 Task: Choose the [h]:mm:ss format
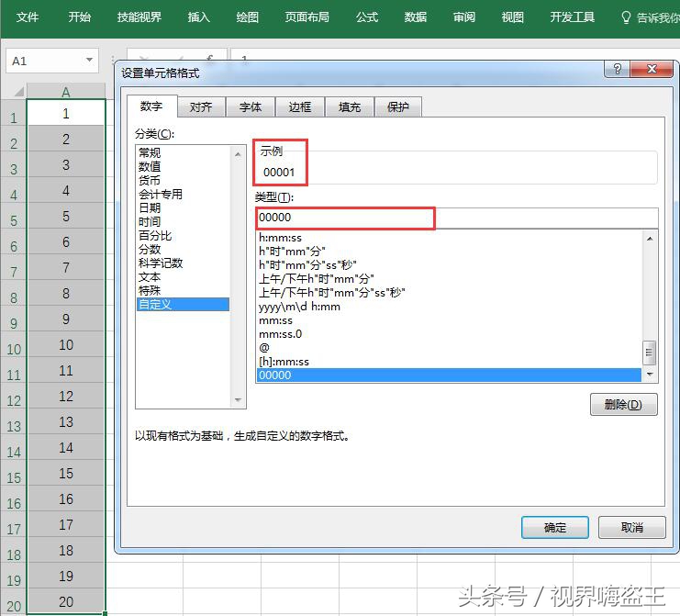[x=449, y=362]
